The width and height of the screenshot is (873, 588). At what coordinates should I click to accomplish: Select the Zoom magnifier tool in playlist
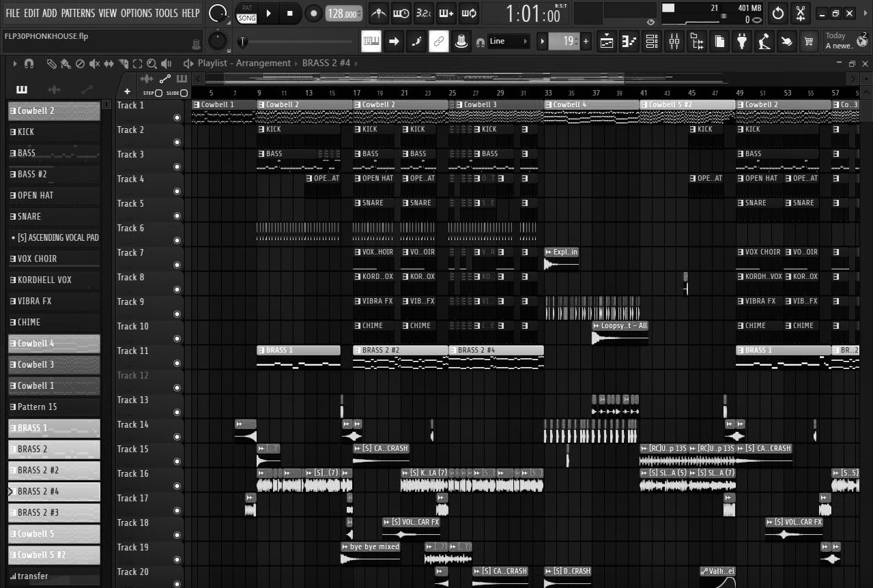152,63
